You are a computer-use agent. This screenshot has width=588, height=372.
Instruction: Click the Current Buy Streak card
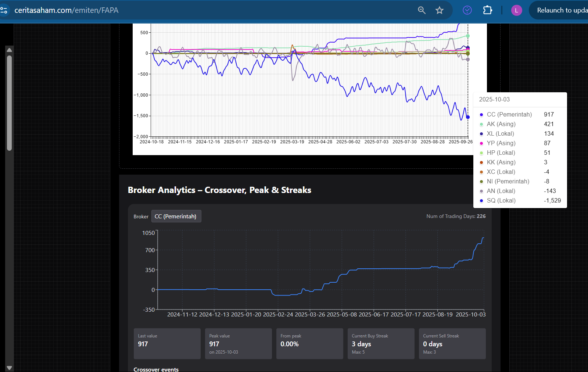click(381, 344)
